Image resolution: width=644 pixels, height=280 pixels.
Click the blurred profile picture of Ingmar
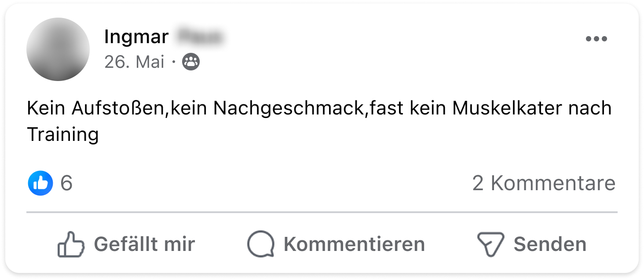(58, 49)
